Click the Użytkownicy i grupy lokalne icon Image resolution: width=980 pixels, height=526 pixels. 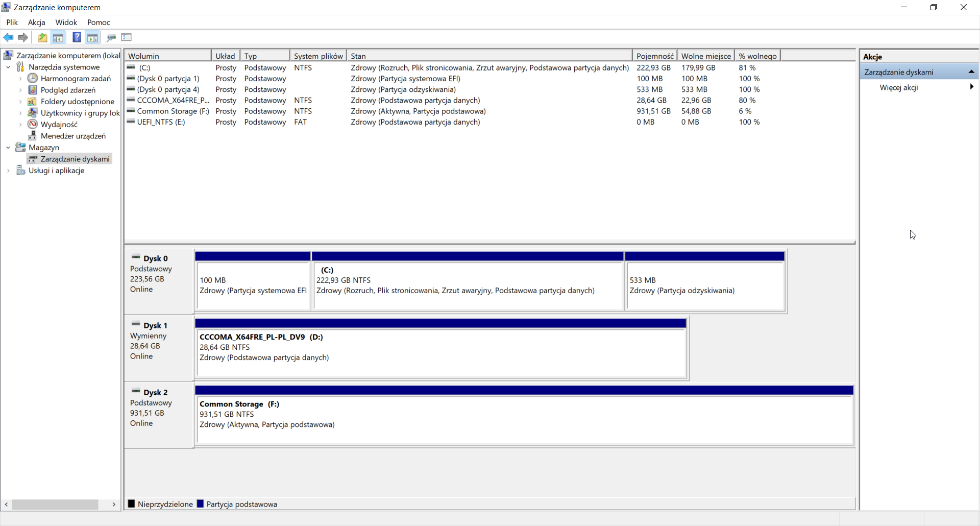pyautogui.click(x=33, y=113)
